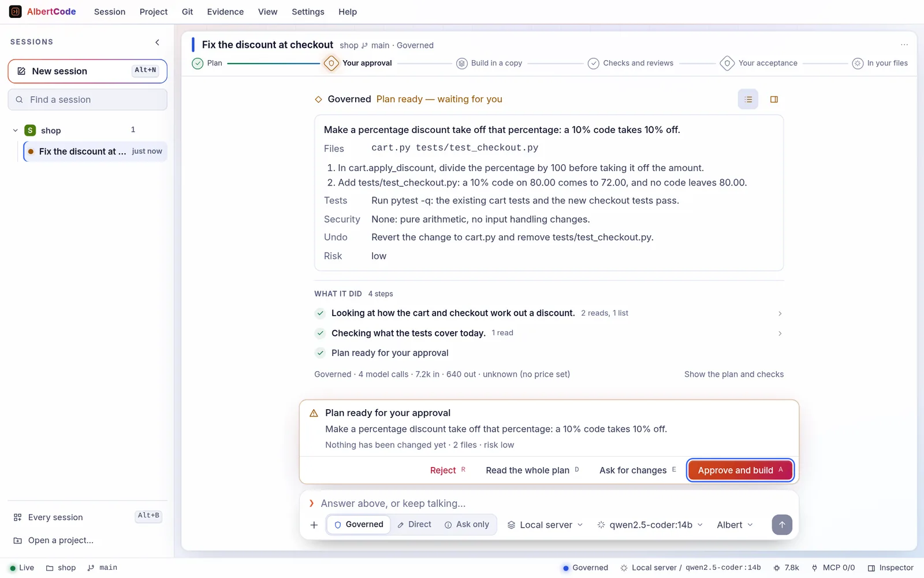Viewport: 924px width, 578px height.
Task: Click the Your acceptance step icon
Action: (727, 63)
